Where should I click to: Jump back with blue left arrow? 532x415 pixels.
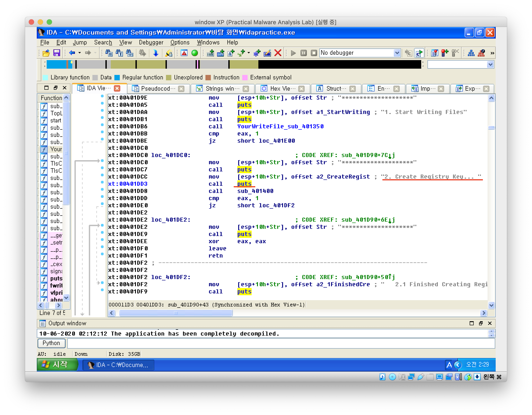(x=72, y=53)
